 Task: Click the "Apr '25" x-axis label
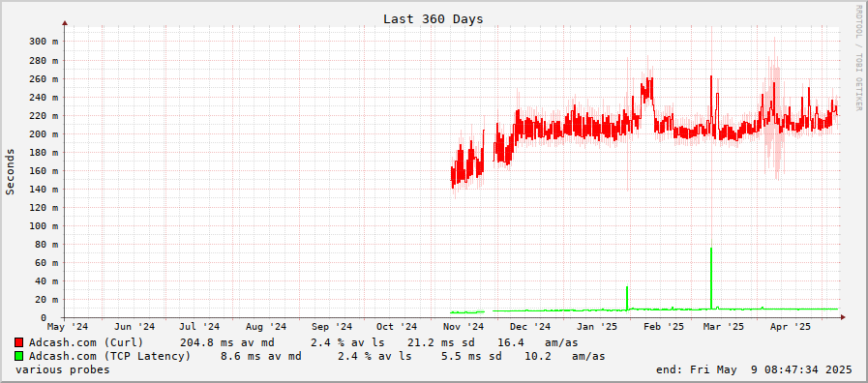click(791, 327)
